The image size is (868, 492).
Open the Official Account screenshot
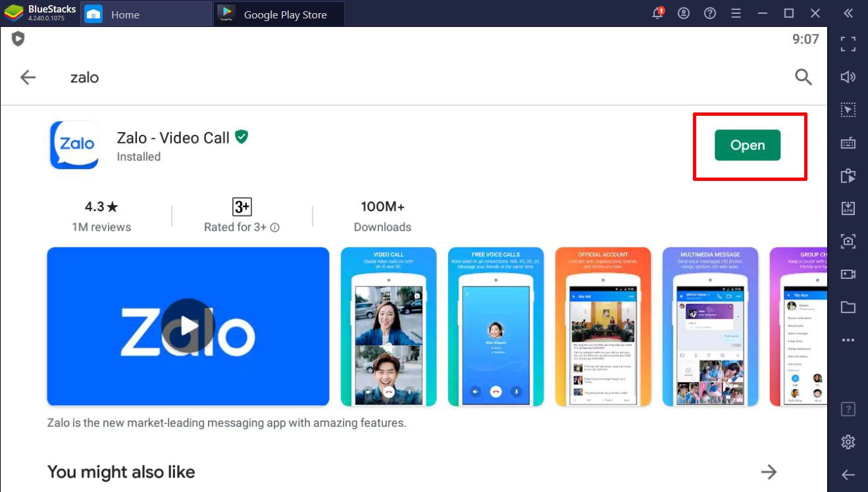[603, 326]
